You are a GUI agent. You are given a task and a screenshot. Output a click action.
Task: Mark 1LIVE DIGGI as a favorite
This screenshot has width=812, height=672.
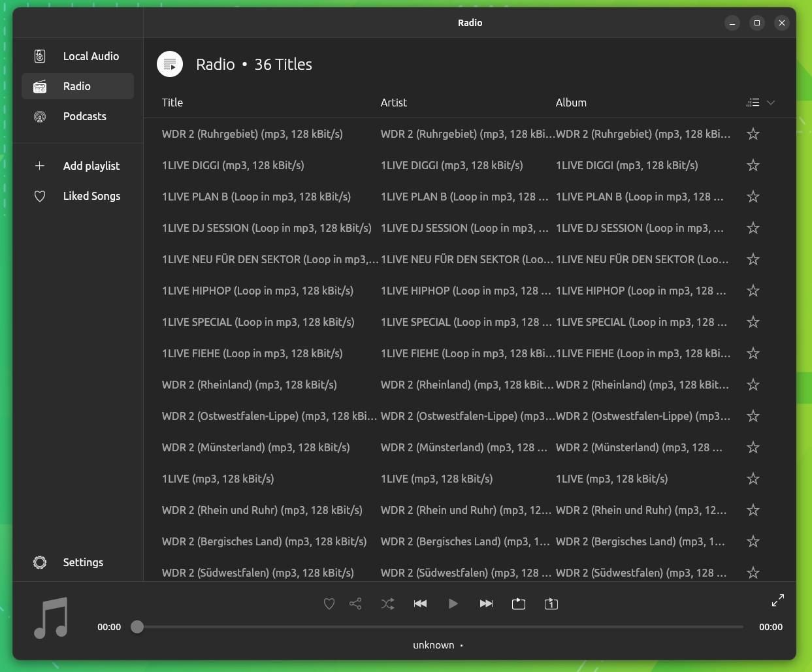click(x=753, y=165)
